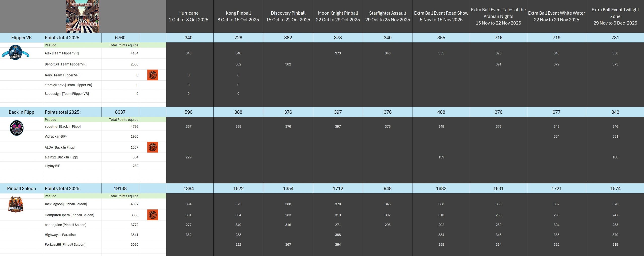This screenshot has height=256, width=644.
Task: Click Flipper VR points total 6760
Action: [120, 38]
